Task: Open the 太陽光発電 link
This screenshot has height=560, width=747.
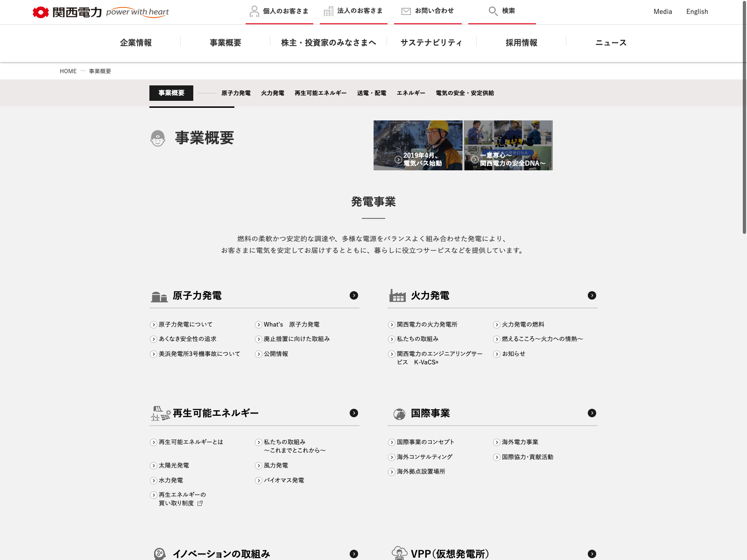Action: point(174,466)
